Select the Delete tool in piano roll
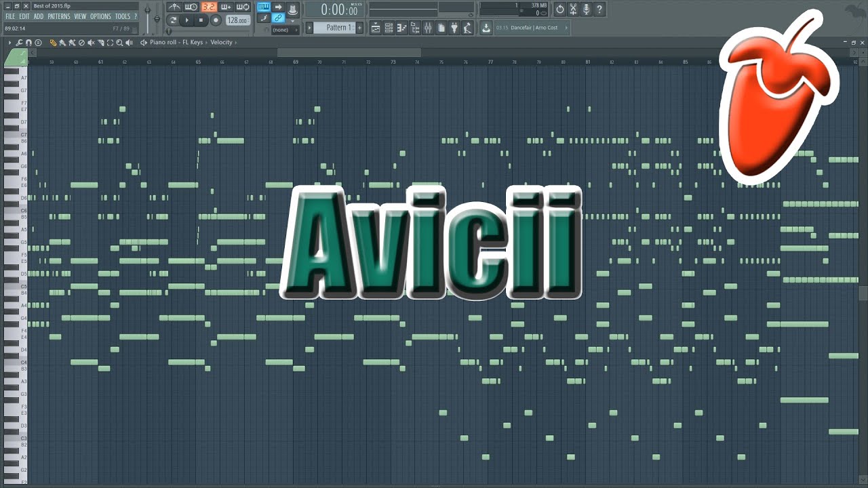 click(81, 43)
